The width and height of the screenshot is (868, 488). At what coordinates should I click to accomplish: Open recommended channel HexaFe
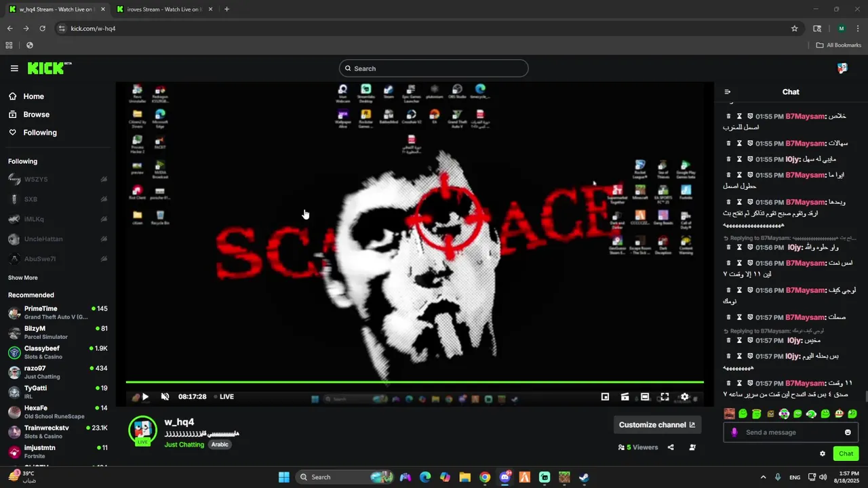point(58,412)
